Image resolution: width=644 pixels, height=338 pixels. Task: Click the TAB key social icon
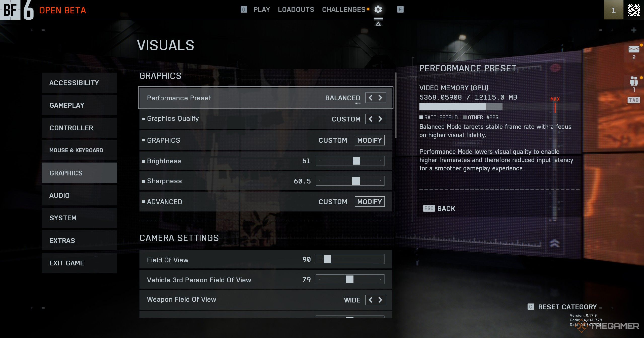point(633,100)
